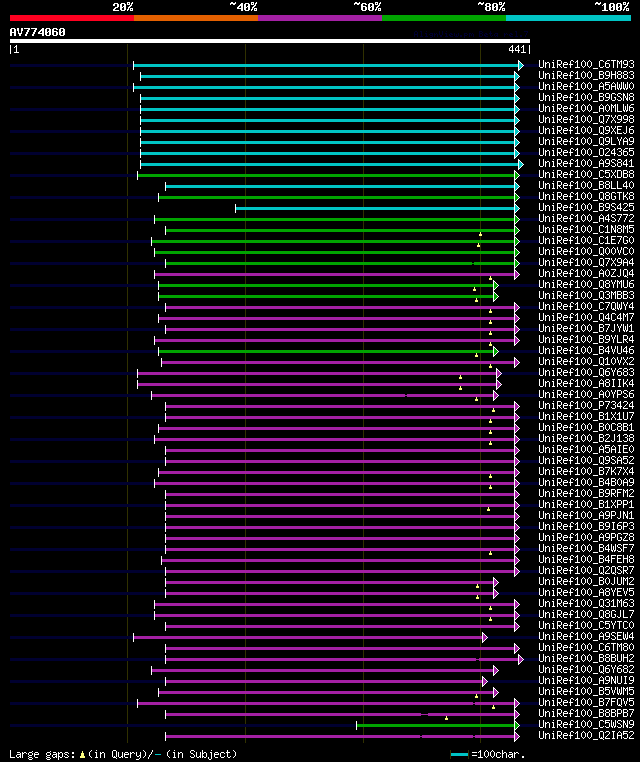Click the UniRef100_Q4C4M7 label

(x=586, y=317)
